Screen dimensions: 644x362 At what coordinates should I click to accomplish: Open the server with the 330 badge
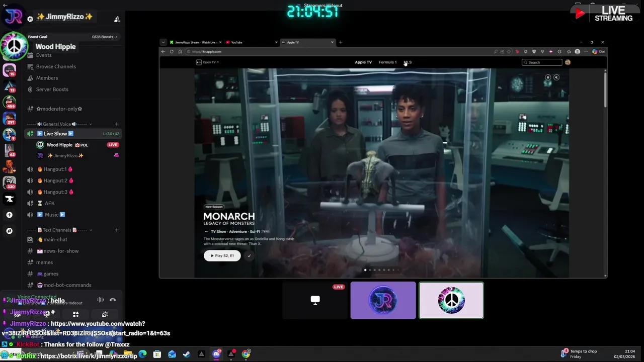click(x=10, y=183)
